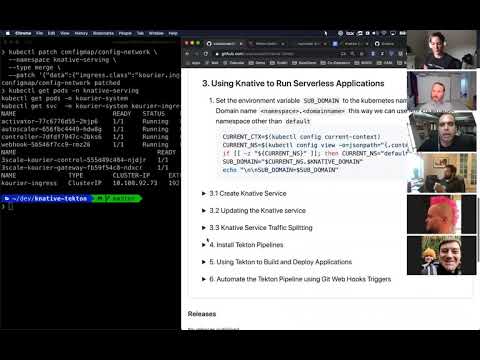Image resolution: width=480 pixels, height=360 pixels.
Task: Select the bearded participant on white background
Action: pos(441,90)
